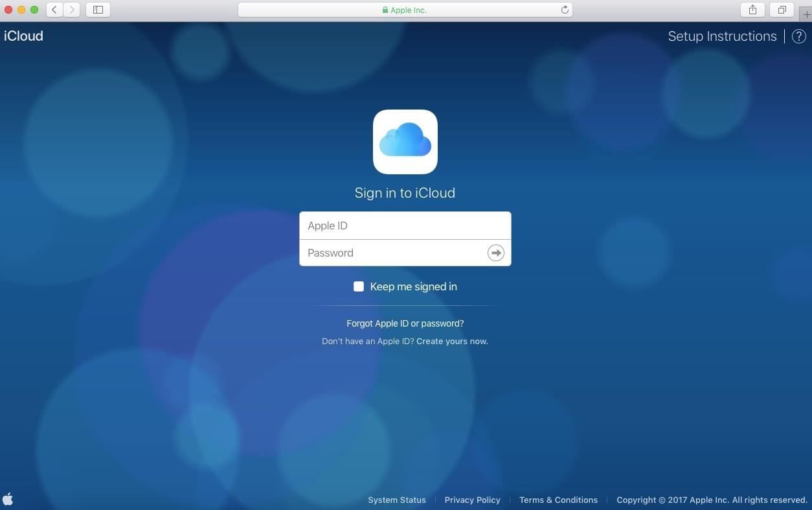Open Safari's tab overview icon
This screenshot has width=812, height=510.
click(x=782, y=10)
